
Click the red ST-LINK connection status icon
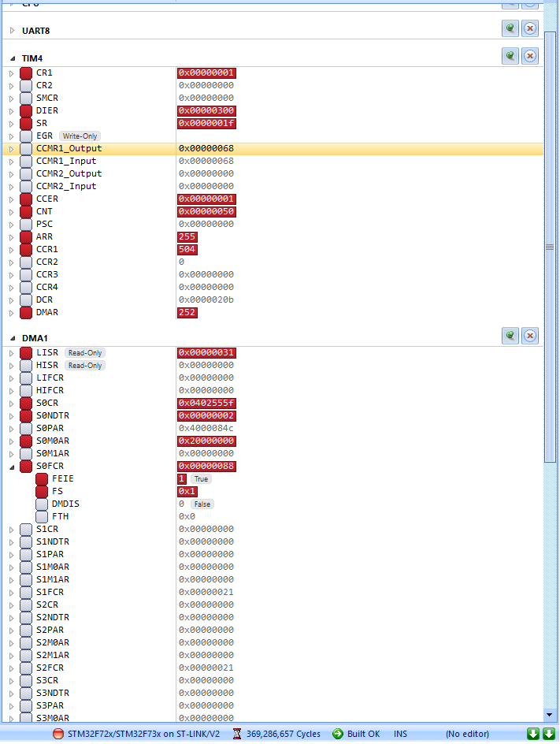tap(57, 734)
